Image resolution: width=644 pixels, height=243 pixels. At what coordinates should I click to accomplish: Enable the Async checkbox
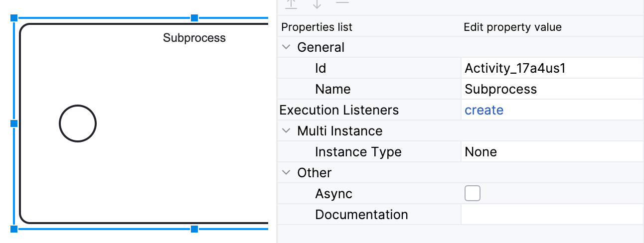(x=472, y=193)
